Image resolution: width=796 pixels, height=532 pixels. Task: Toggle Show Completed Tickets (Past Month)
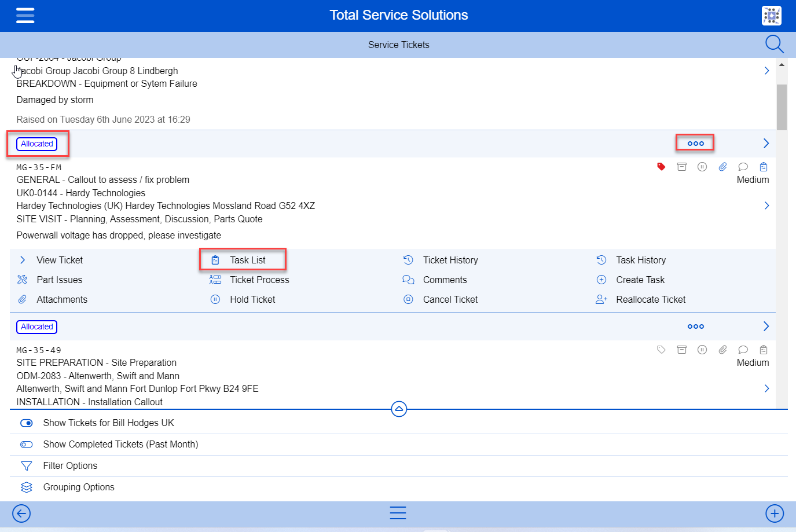[x=27, y=445]
